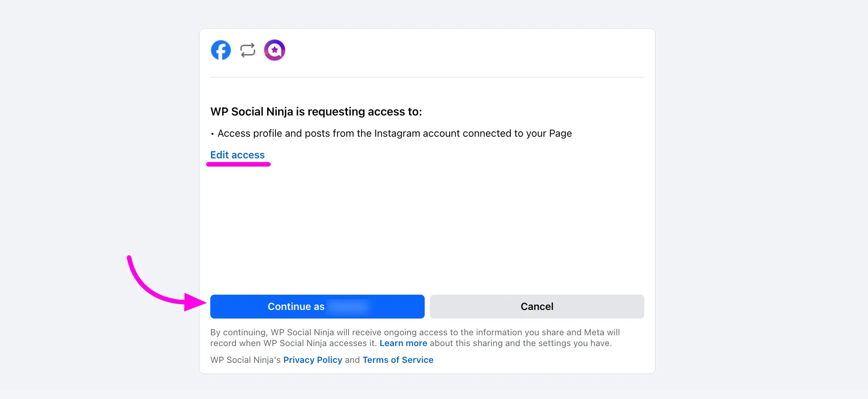Click the 'By continuing, WP Social Ninja' disclaimer text
Viewport: 868px width, 399px height.
[x=415, y=338]
